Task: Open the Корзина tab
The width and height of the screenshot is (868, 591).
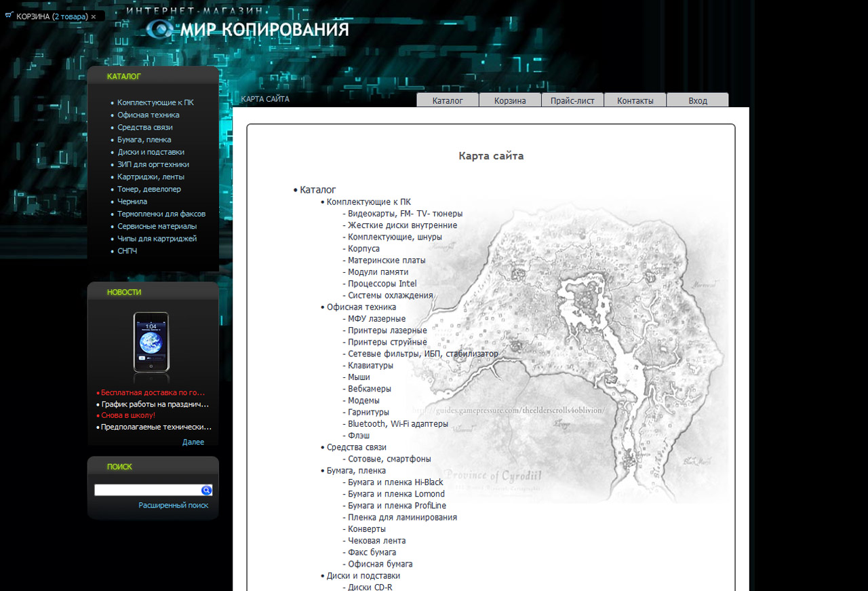Action: 510,100
